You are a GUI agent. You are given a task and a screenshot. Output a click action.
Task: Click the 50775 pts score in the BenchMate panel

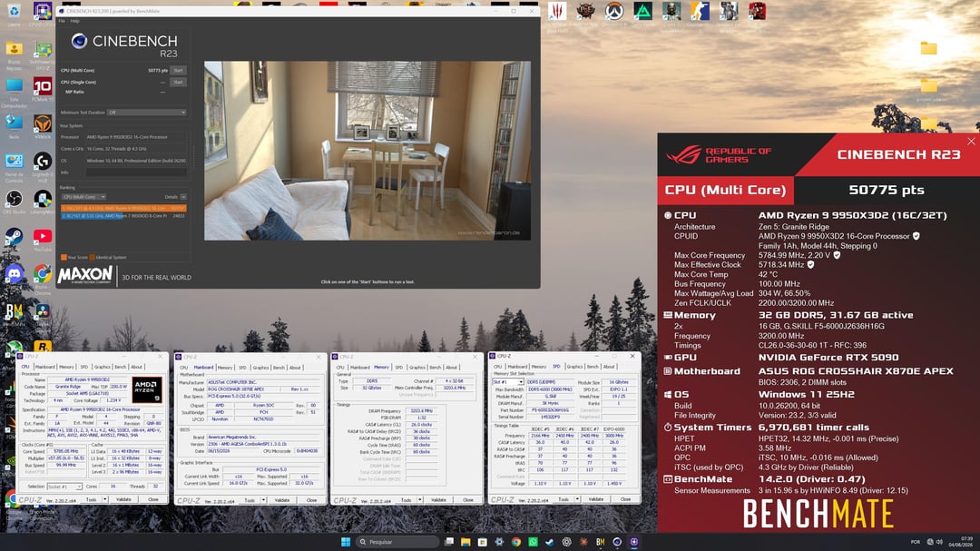tap(887, 190)
